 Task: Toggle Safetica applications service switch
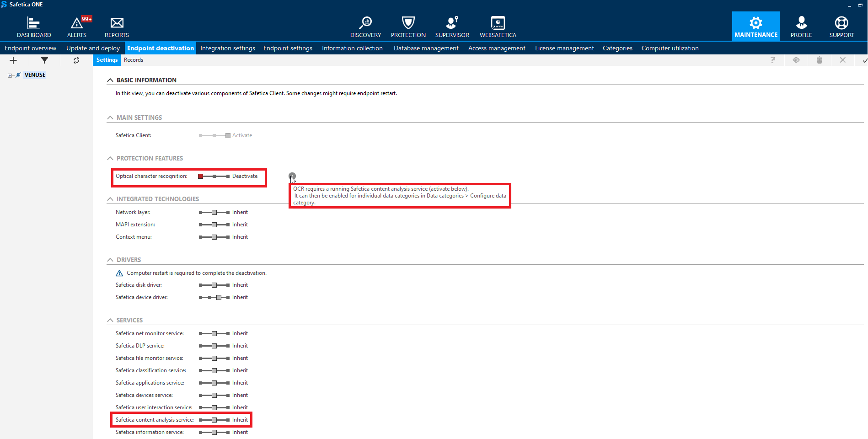coord(214,383)
